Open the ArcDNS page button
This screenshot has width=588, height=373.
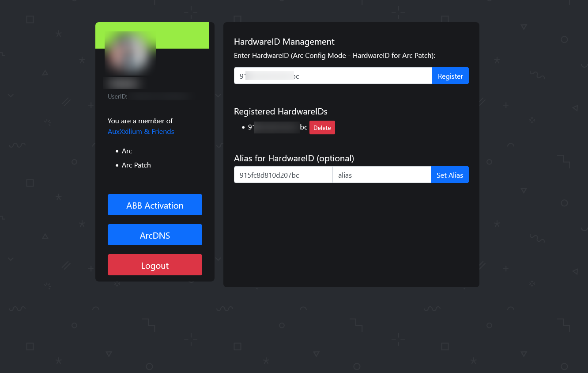(155, 235)
